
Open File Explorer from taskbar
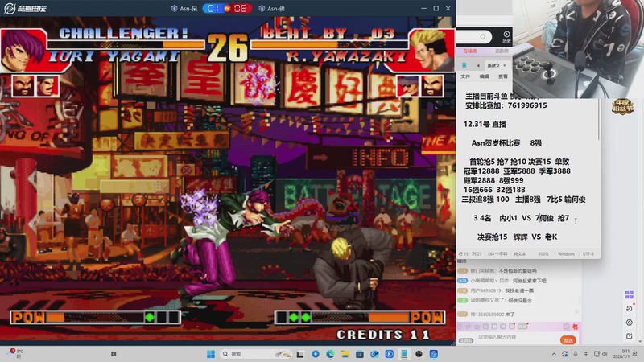pos(345,354)
